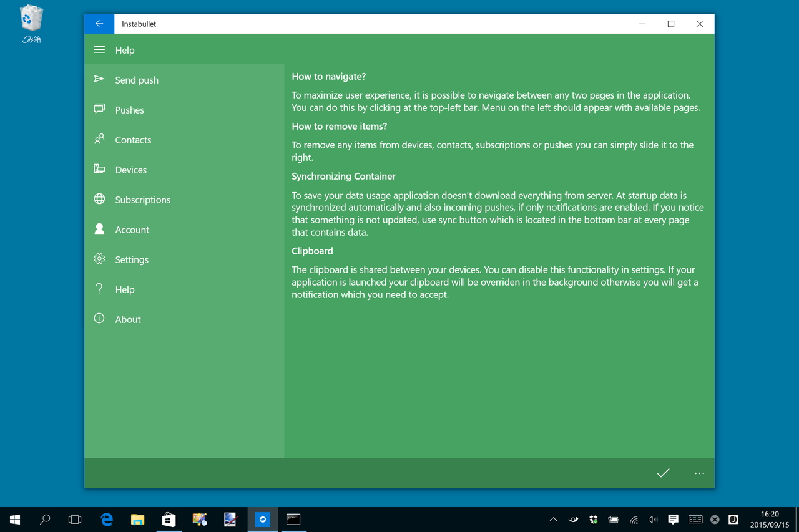Go back using the back arrow
This screenshot has width=799, height=532.
(x=99, y=23)
